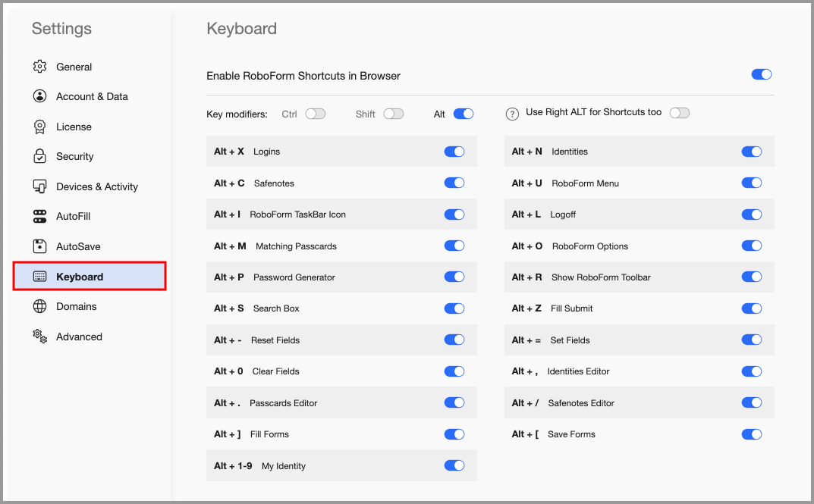Screen dimensions: 814x504
Task: Click the AutoSave disk icon
Action: 39,246
